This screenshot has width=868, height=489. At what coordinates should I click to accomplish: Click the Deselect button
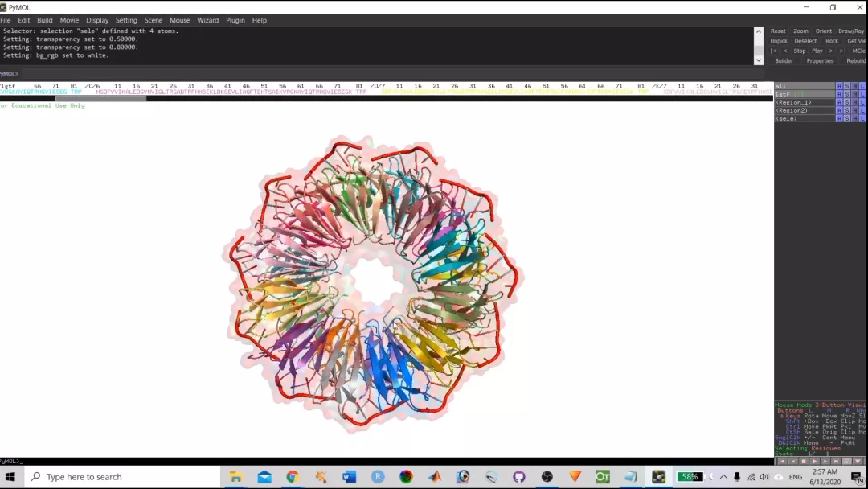(805, 41)
